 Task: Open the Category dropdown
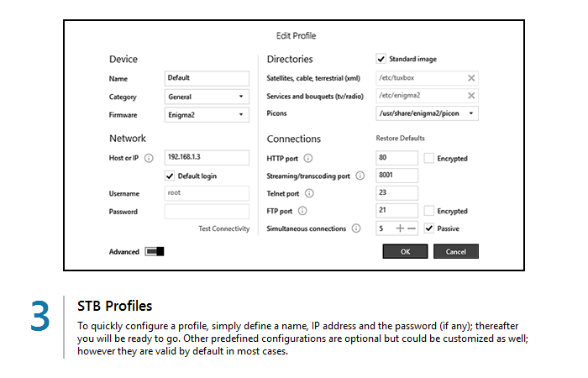(207, 97)
